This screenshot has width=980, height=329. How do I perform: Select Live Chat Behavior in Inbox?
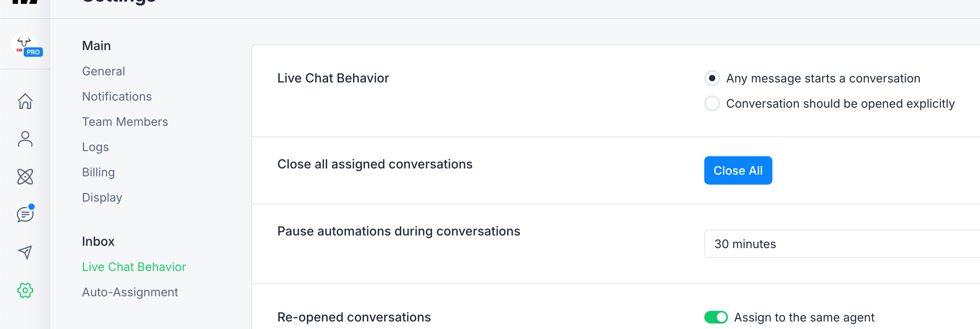pos(134,267)
